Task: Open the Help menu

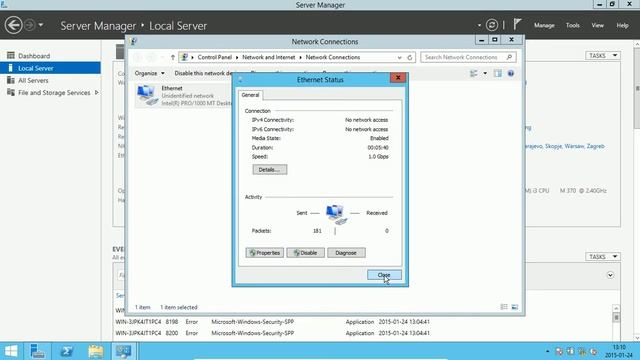Action: 622,25
